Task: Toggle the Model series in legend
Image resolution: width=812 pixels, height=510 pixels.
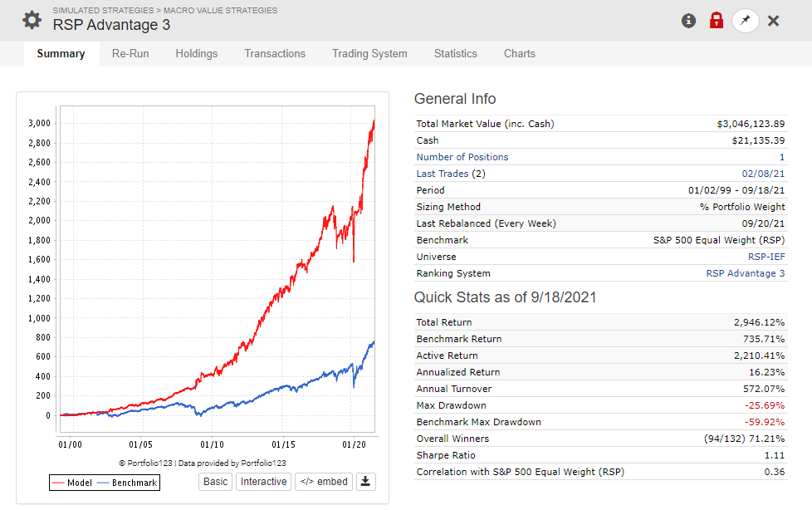Action: tap(72, 483)
